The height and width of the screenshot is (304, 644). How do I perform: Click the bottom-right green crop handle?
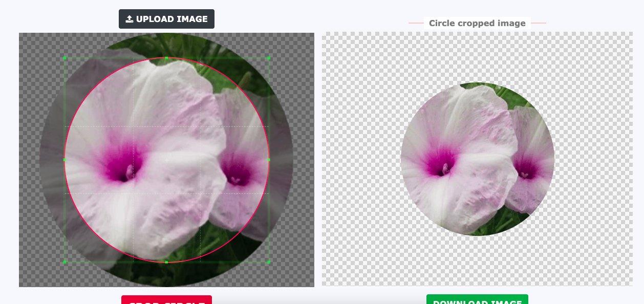[x=269, y=262]
